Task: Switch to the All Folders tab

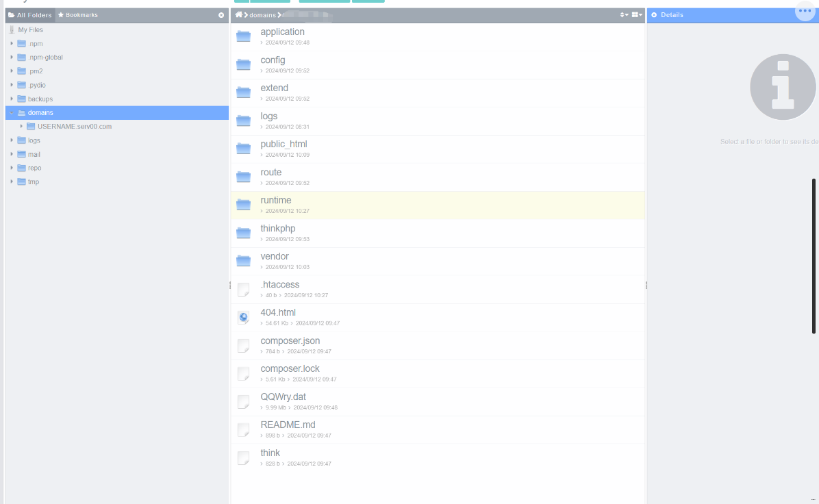Action: 30,15
